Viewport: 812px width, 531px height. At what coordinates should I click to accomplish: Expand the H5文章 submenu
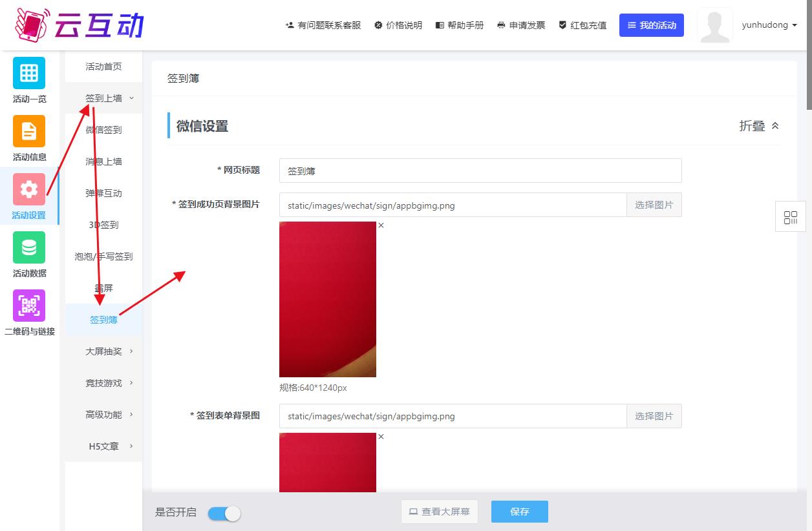pos(104,446)
